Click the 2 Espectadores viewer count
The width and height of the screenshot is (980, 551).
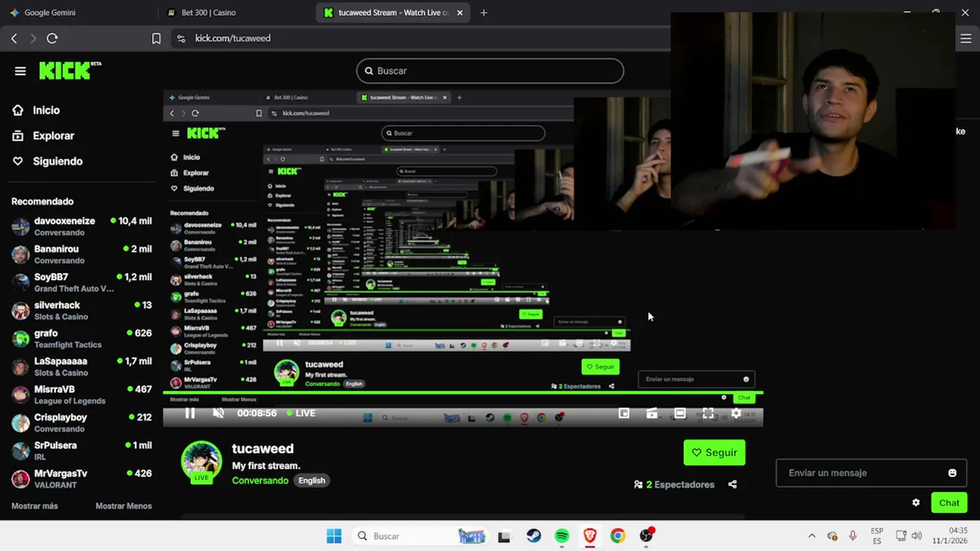(674, 484)
